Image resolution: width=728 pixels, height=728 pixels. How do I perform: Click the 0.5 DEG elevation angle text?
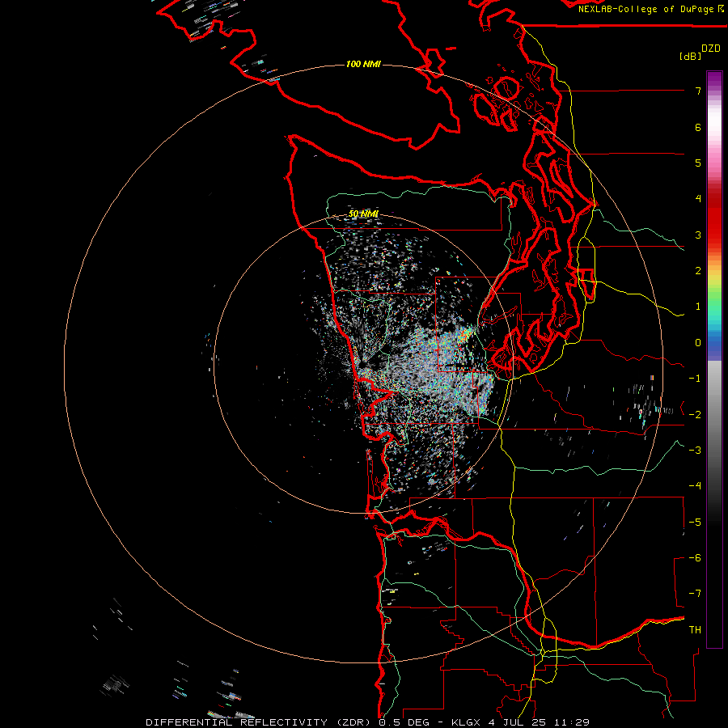click(x=403, y=722)
